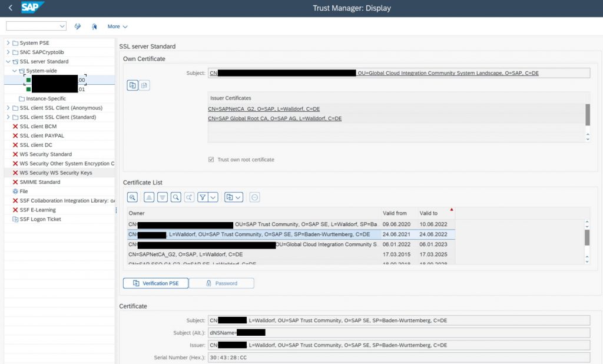Select the CN=SAPNetCA_G2 row in Certificate List
The image size is (603, 364).
click(x=291, y=254)
